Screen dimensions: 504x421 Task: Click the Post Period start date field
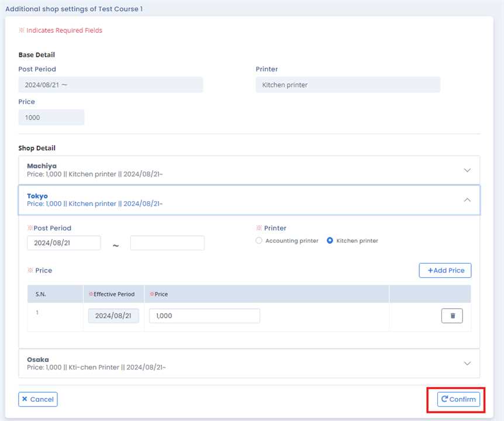pos(64,243)
